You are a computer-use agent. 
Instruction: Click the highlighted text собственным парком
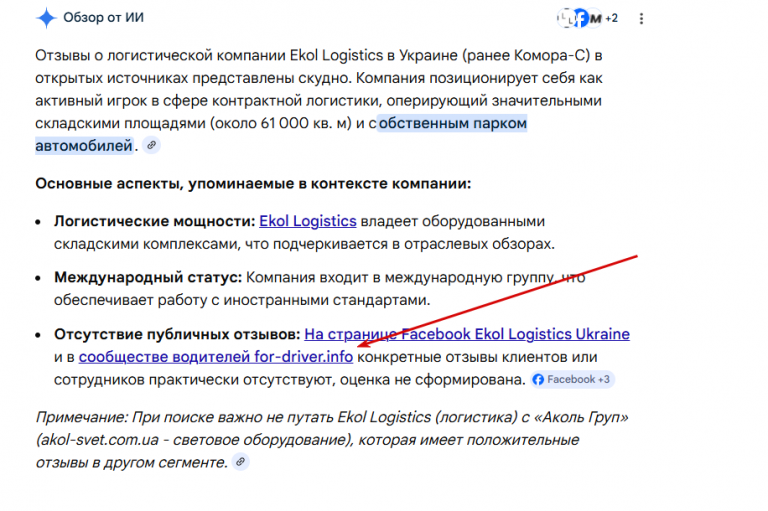point(452,123)
